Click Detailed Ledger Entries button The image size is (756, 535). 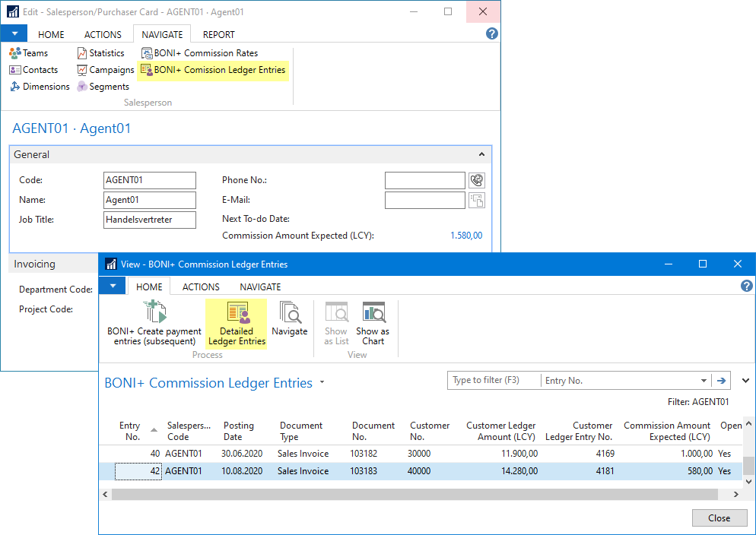coord(237,323)
